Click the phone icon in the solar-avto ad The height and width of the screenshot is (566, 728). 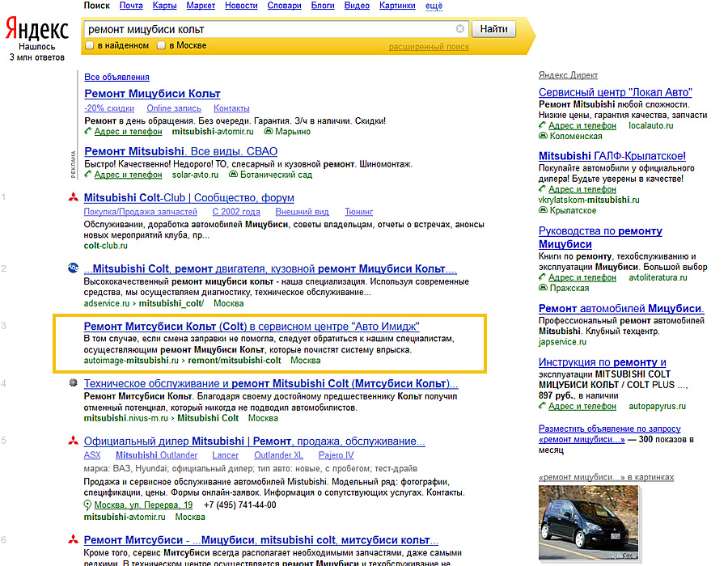[x=88, y=175]
